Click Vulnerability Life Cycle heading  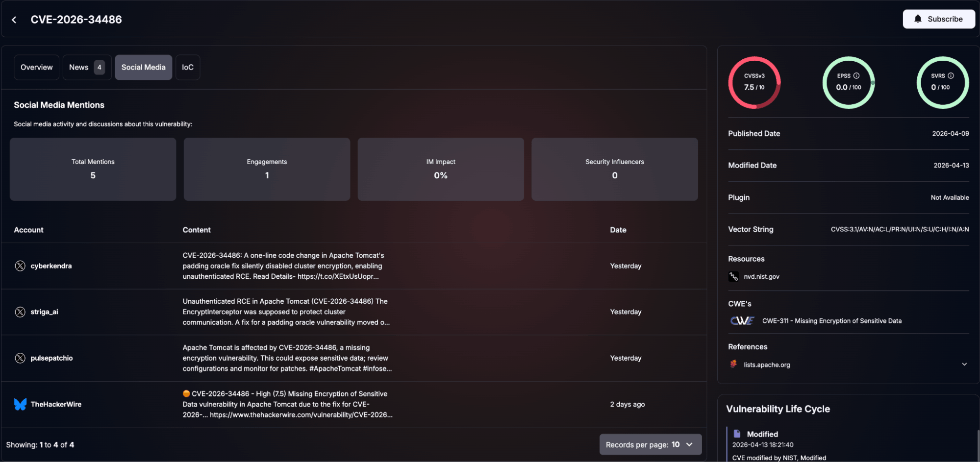click(x=778, y=409)
